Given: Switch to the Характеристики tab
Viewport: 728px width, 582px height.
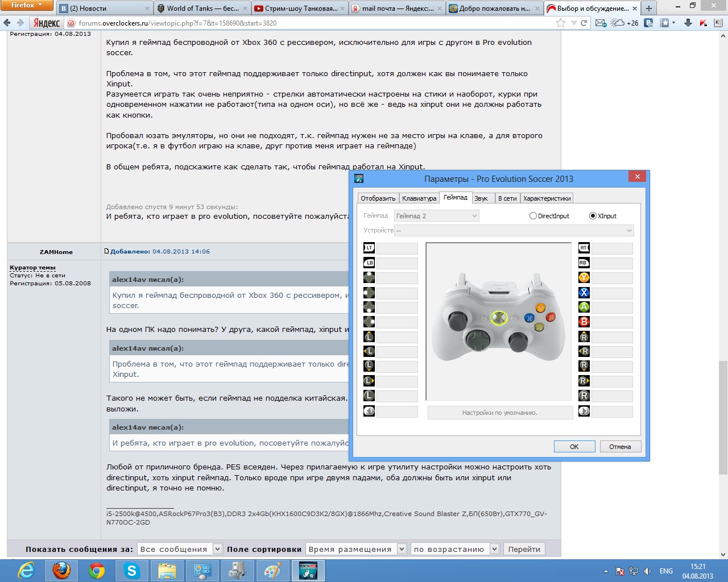Looking at the screenshot, I should 547,198.
